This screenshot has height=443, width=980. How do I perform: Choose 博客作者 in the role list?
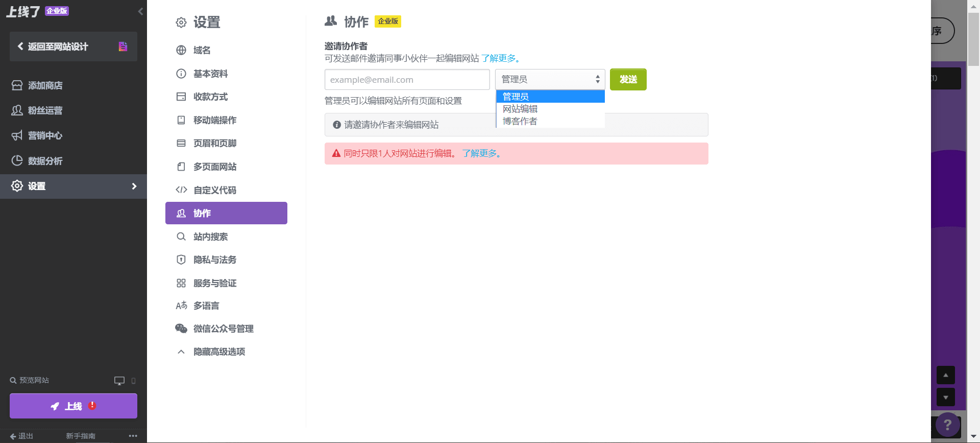coord(550,121)
